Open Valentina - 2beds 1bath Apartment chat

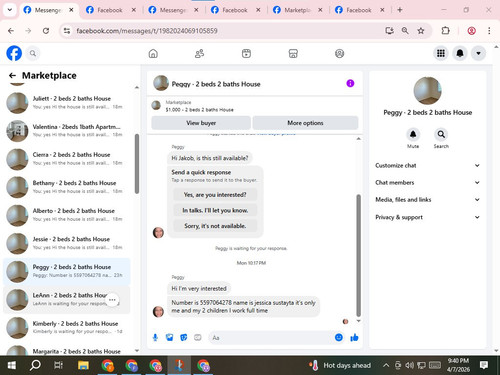[x=67, y=131]
